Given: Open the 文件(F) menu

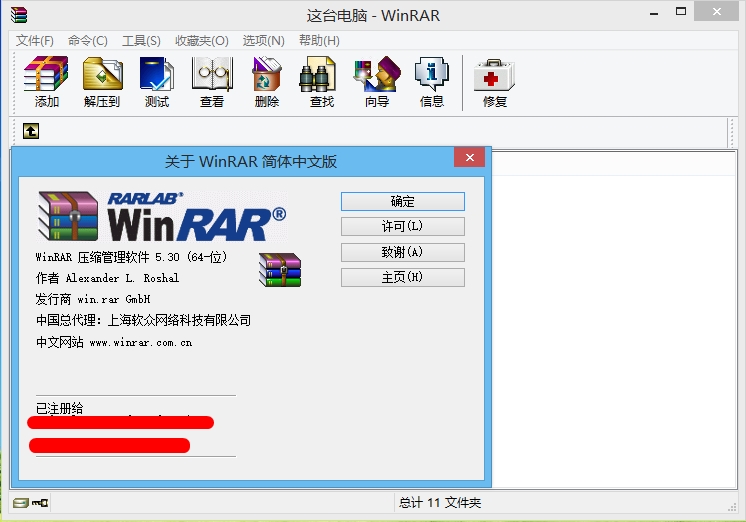Looking at the screenshot, I should [35, 41].
